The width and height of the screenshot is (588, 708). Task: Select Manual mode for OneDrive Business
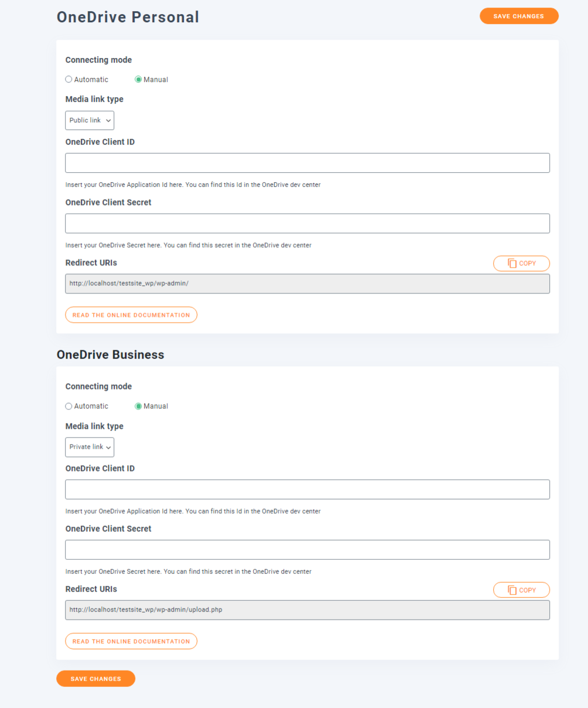tap(138, 406)
